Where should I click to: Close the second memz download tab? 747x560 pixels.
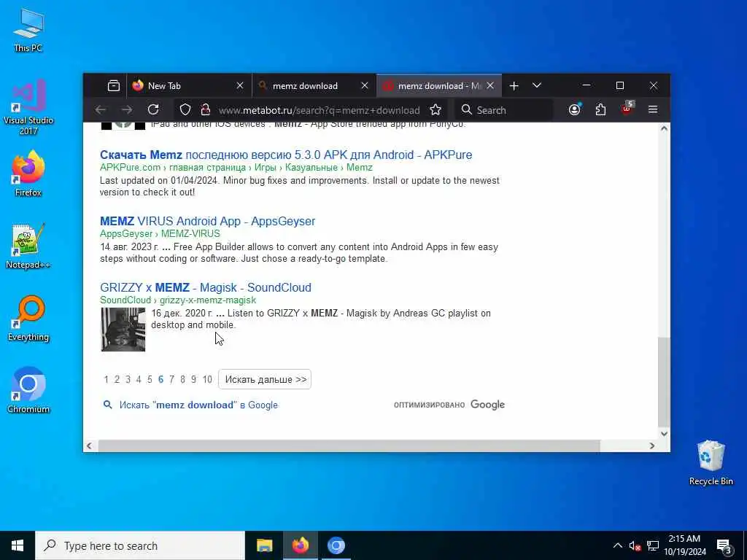365,86
